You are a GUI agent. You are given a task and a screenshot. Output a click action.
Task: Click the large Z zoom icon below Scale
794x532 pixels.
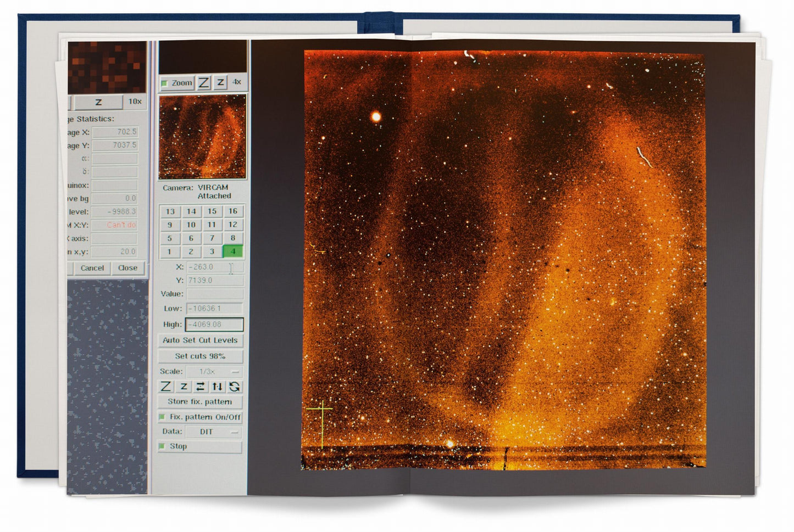(166, 387)
